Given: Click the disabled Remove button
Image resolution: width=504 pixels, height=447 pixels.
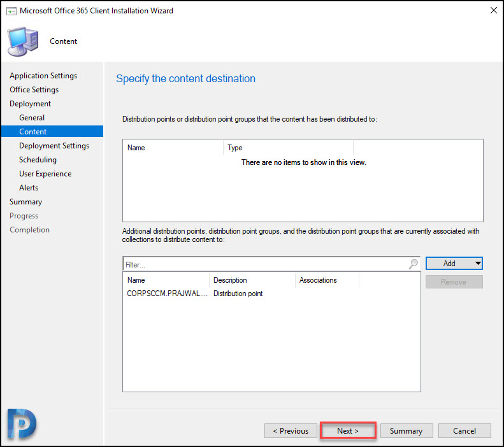Looking at the screenshot, I should 454,282.
